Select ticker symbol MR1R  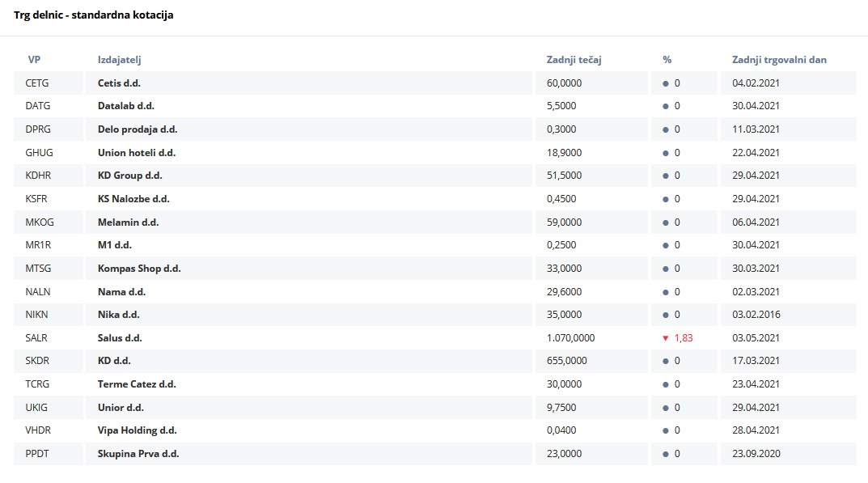[x=38, y=245]
